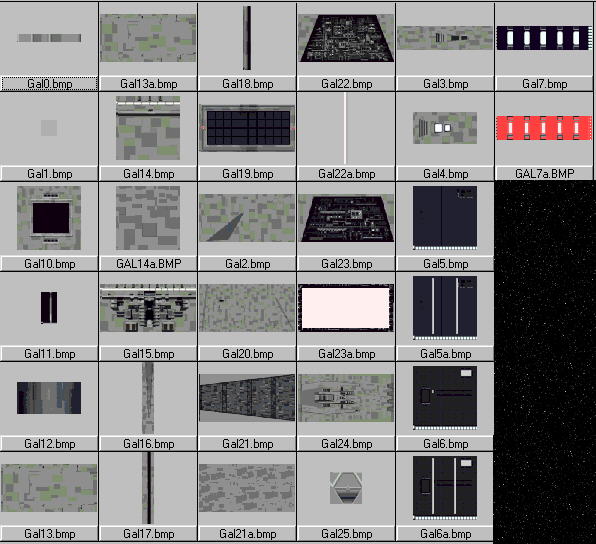Click the Gal17.bmp filename label
This screenshot has width=596, height=544.
coord(148,534)
